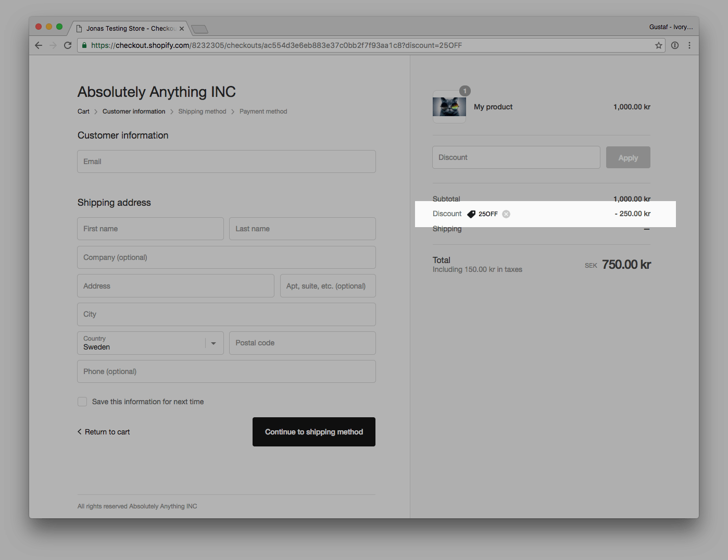Click the Gustaf profile button
The image size is (728, 560).
(671, 27)
